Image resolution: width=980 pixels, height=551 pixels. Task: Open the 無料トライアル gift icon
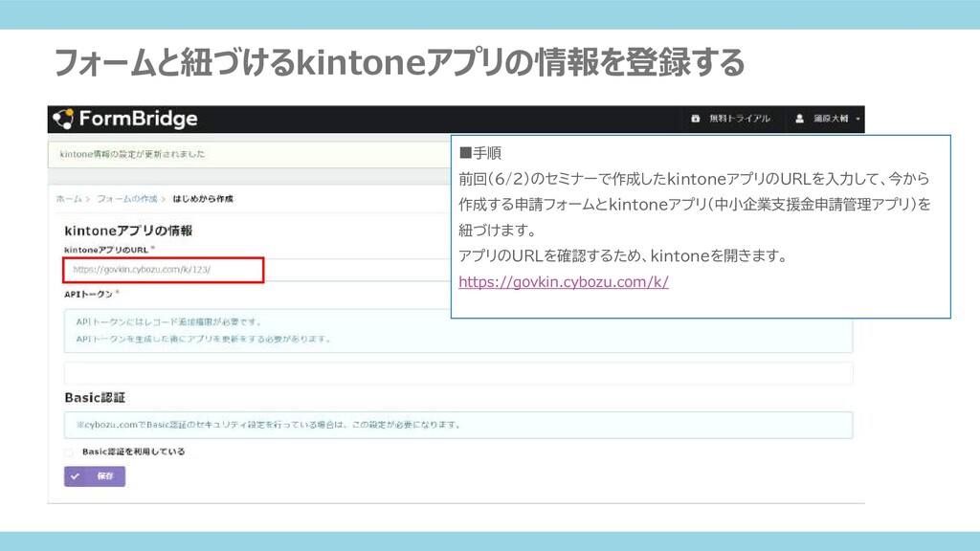(x=695, y=119)
